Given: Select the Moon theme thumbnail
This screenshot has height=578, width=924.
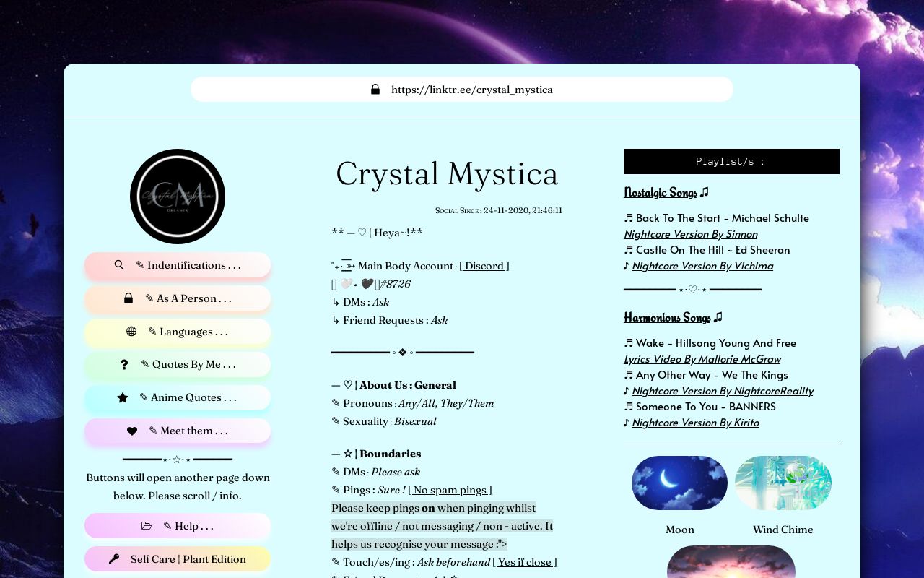Looking at the screenshot, I should point(679,483).
